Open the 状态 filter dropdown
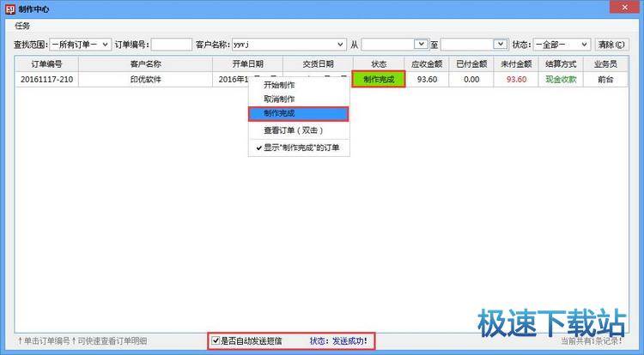Image resolution: width=644 pixels, height=355 pixels. (x=562, y=45)
